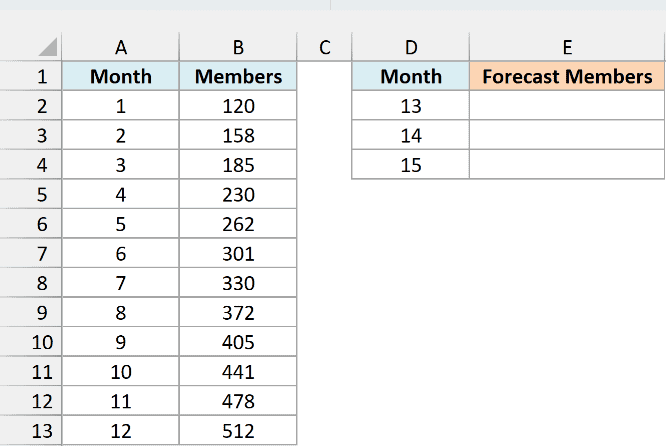The height and width of the screenshot is (446, 666).
Task: Select empty Forecast Members cell for month 14
Action: coord(567,135)
